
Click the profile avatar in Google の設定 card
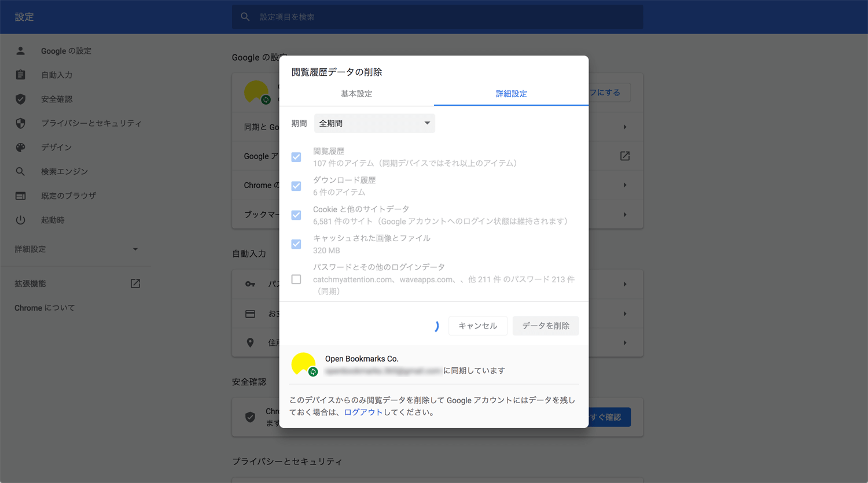tap(256, 93)
